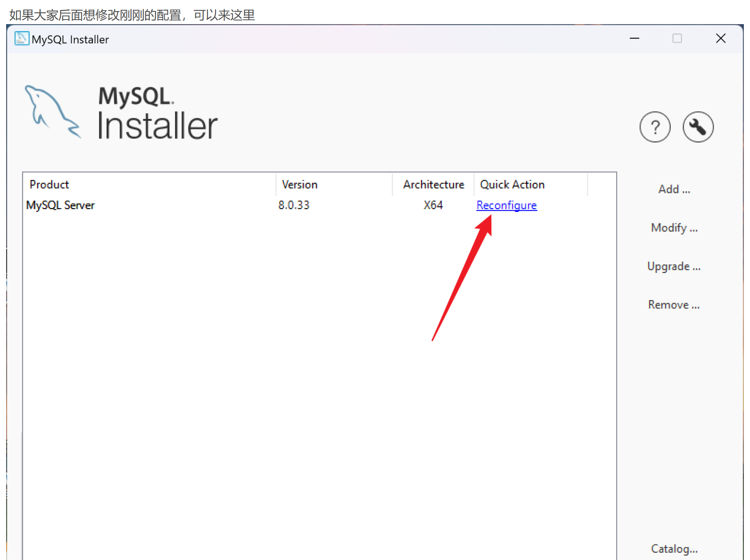
Task: Close the MySQL Installer window
Action: coord(721,38)
